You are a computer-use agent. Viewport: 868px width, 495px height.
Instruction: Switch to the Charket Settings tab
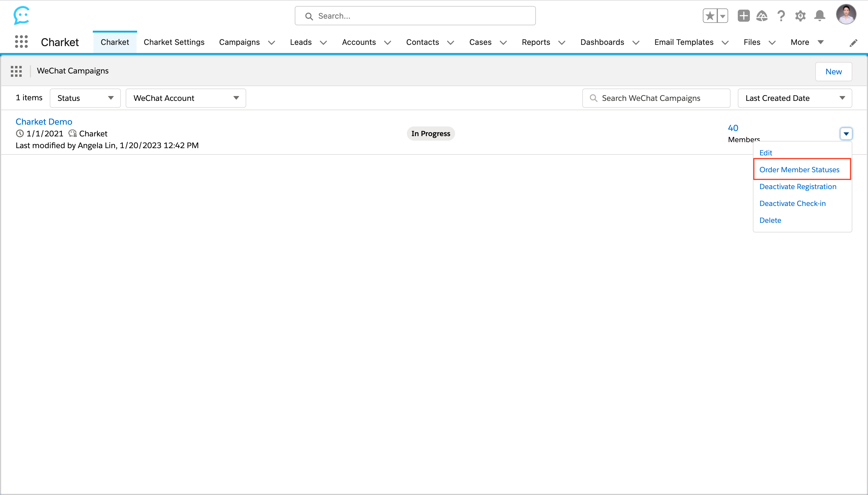pyautogui.click(x=174, y=42)
